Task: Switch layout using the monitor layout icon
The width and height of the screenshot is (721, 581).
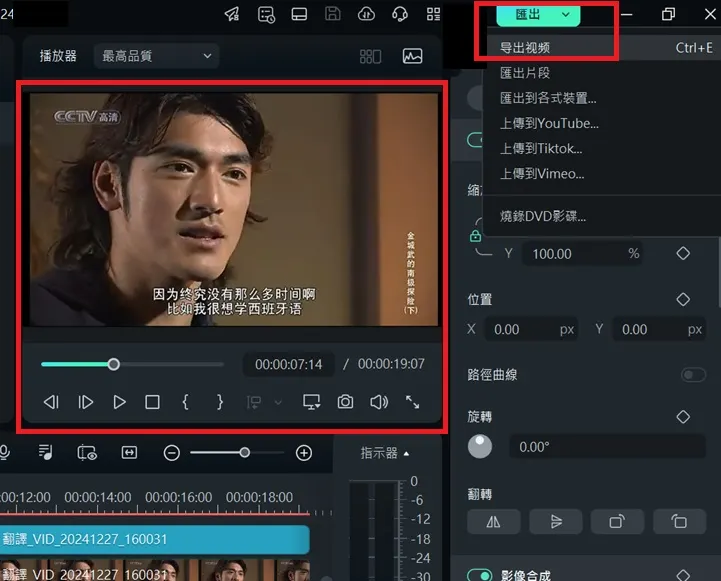Action: pyautogui.click(x=299, y=14)
